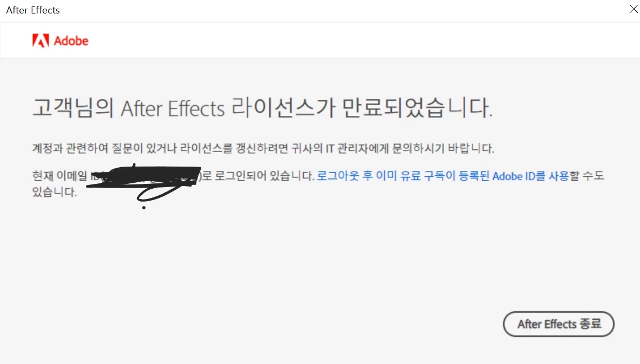This screenshot has height=364, width=640.
Task: Click the red Adobe logo icon
Action: (x=40, y=40)
